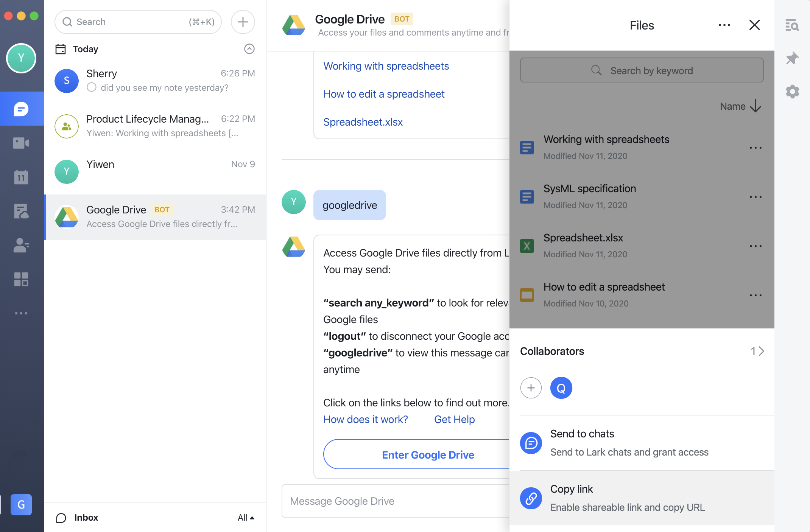Click the Enter Google Drive button
Viewport: 810px width, 532px height.
coord(428,454)
